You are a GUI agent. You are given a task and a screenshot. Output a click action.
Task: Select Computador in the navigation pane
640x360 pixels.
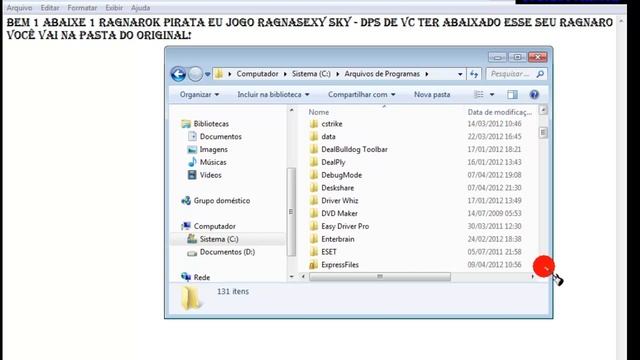click(214, 226)
